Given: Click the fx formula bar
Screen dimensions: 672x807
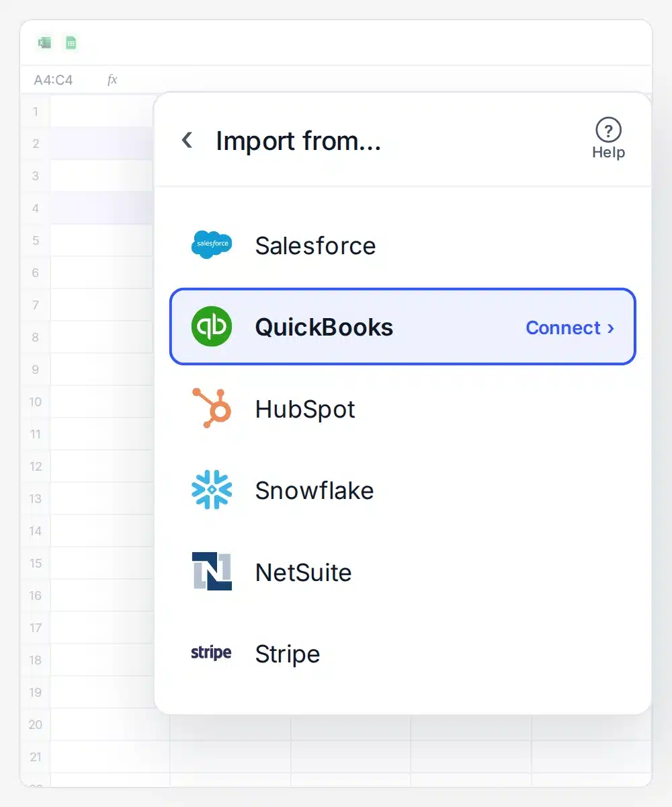Looking at the screenshot, I should [x=112, y=79].
